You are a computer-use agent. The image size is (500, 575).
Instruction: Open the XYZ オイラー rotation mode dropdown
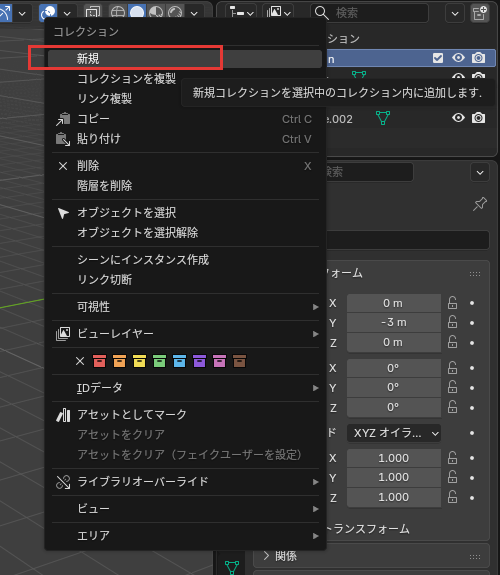point(394,433)
